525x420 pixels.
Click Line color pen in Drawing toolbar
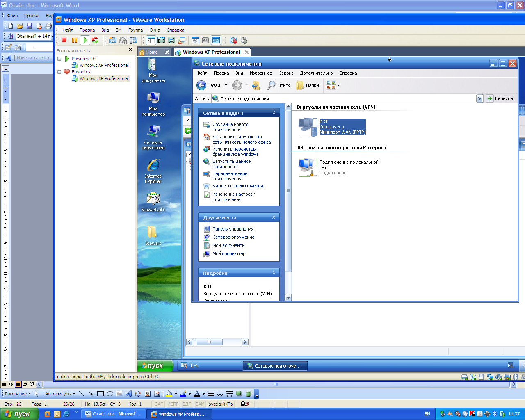[x=183, y=394]
